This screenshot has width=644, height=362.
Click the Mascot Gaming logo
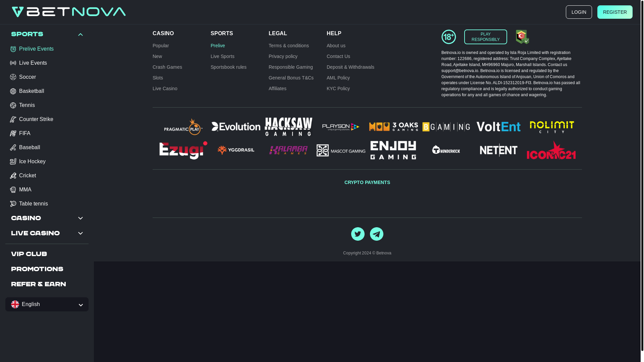click(341, 150)
